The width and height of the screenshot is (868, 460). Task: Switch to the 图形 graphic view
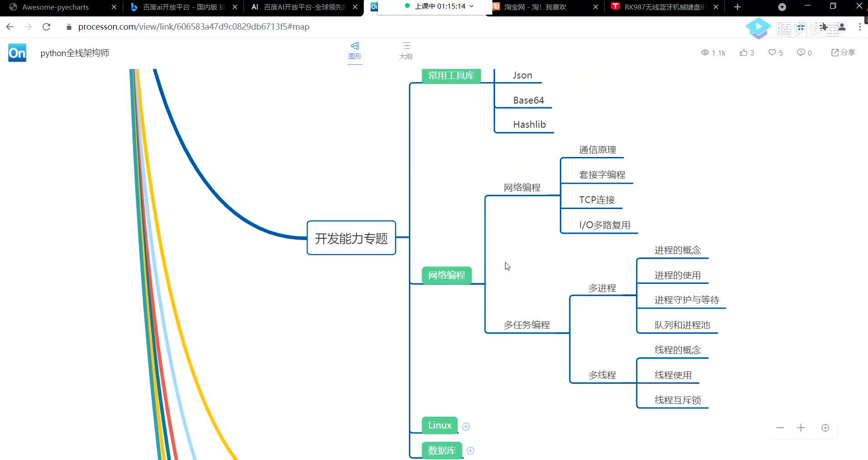355,51
